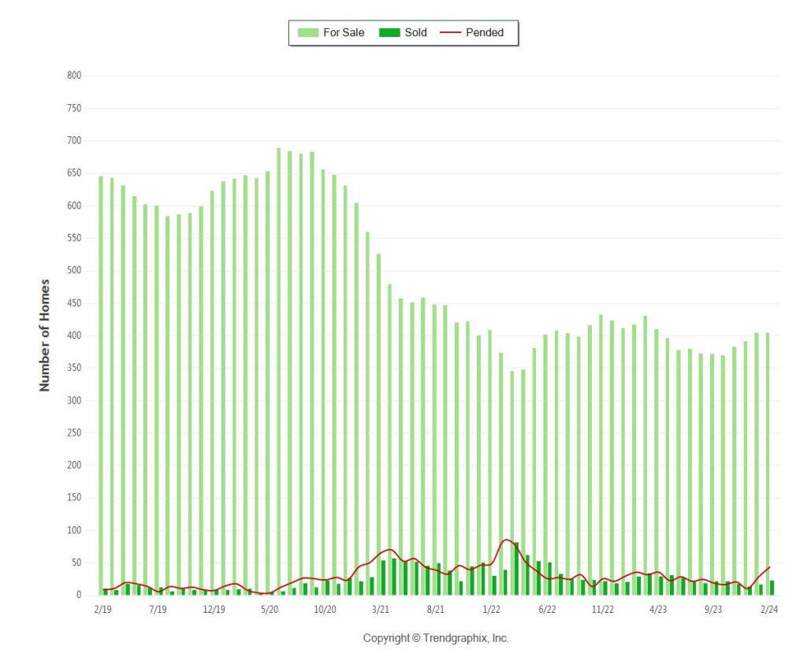Click the dark green Sold swatch
This screenshot has width=807, height=672.
pyautogui.click(x=389, y=32)
